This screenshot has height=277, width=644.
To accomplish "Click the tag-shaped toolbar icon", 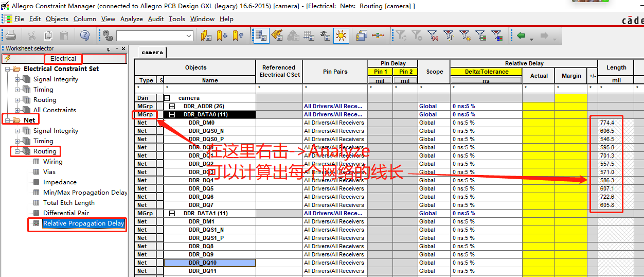I will (x=277, y=36).
